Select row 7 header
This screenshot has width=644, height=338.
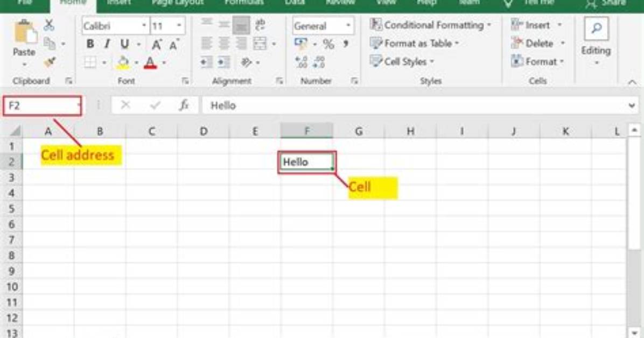click(x=11, y=240)
